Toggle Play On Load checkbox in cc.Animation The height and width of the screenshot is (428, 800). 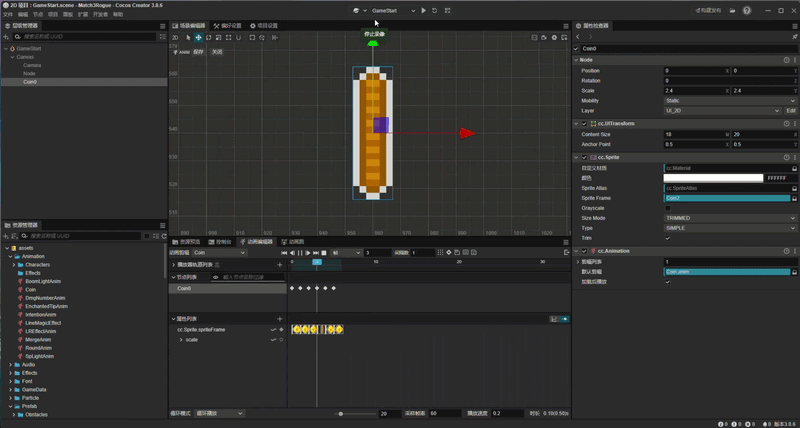point(668,282)
